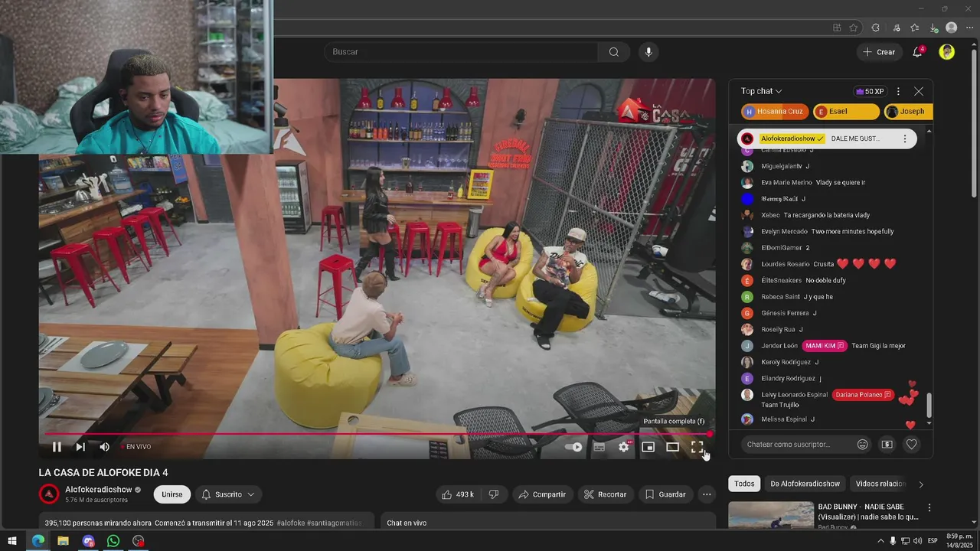The height and width of the screenshot is (551, 980).
Task: Open Windows Start menu
Action: coord(12,541)
